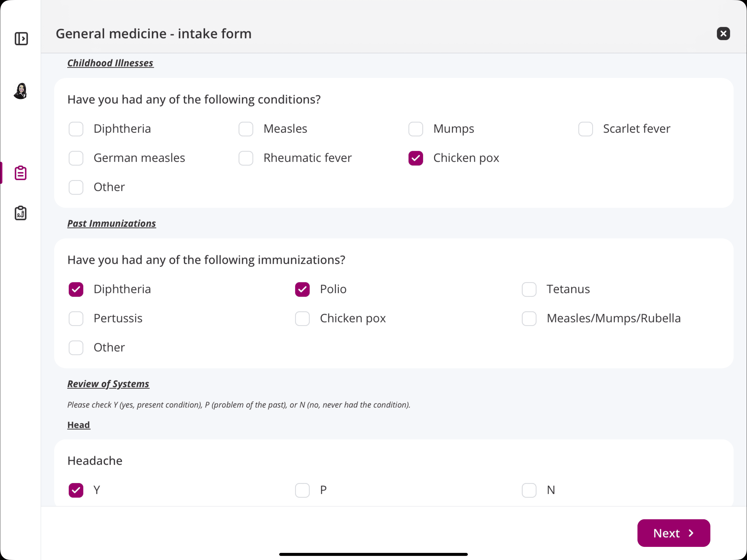Select the intake forms clipboard icon
The width and height of the screenshot is (747, 560).
(x=20, y=173)
